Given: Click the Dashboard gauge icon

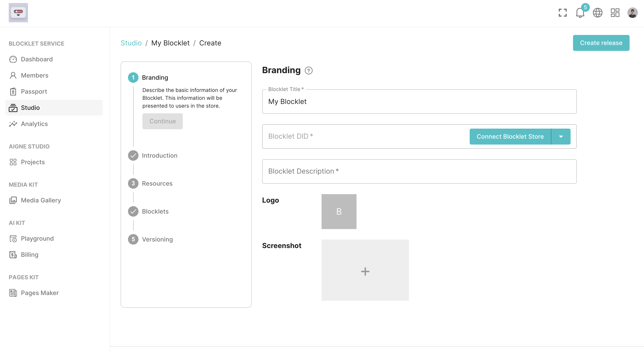Looking at the screenshot, I should click(x=13, y=59).
